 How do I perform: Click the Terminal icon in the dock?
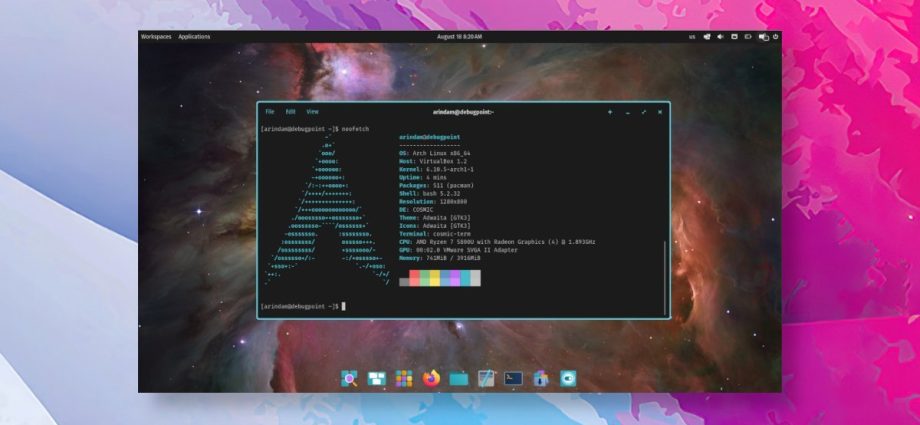[513, 379]
